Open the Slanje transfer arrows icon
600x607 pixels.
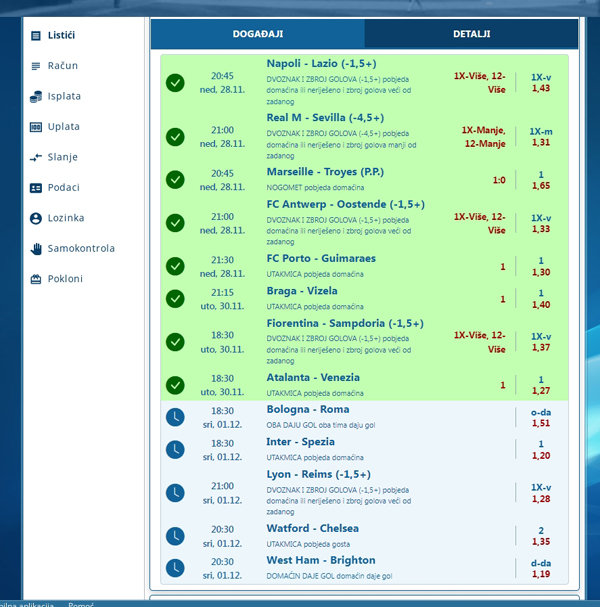[x=36, y=157]
